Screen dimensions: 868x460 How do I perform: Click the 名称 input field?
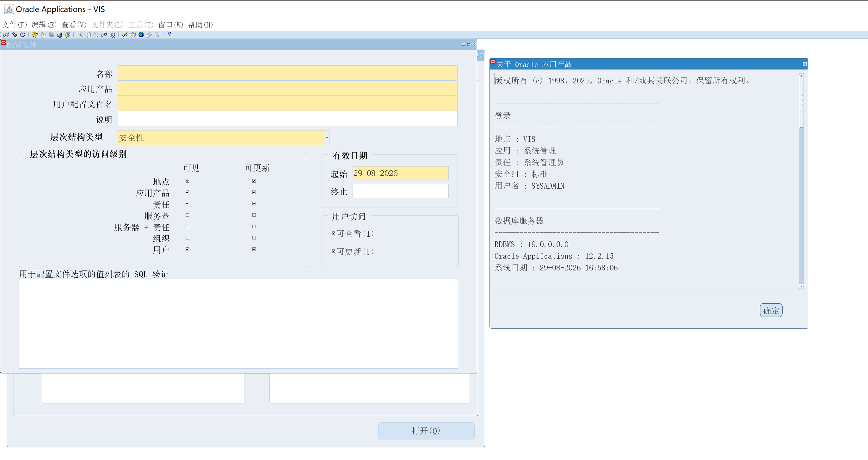tap(287, 73)
